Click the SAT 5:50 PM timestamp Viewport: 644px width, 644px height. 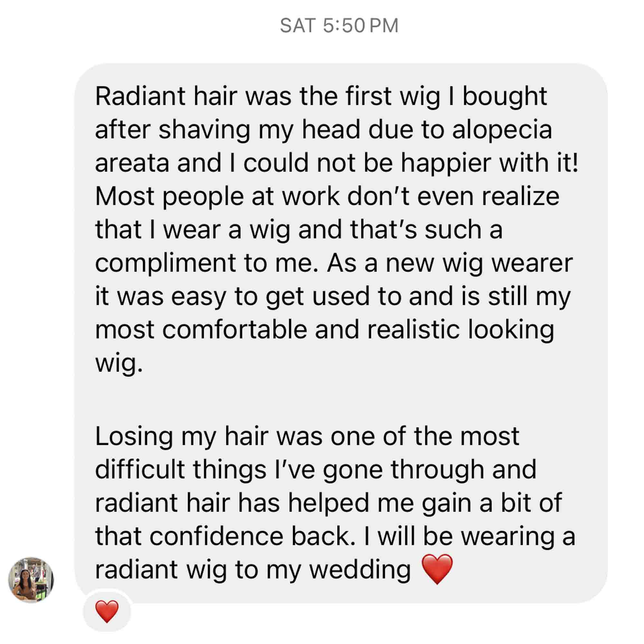[339, 26]
